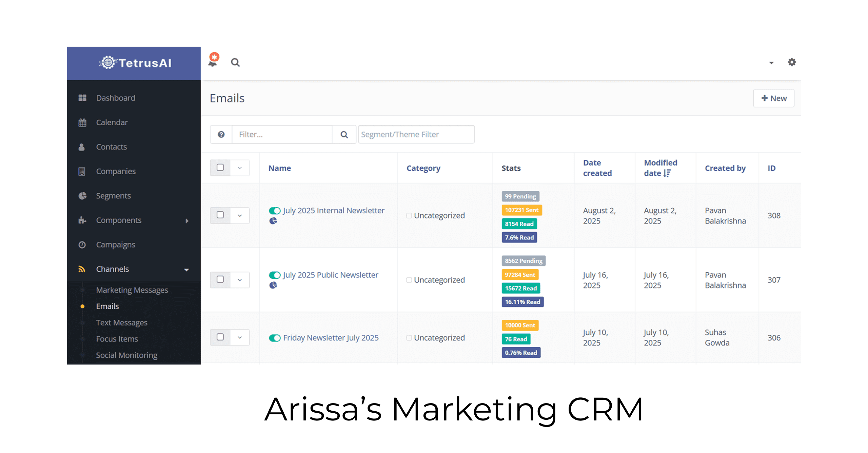868x453 pixels.
Task: Open the user account dropdown caret
Action: point(771,63)
